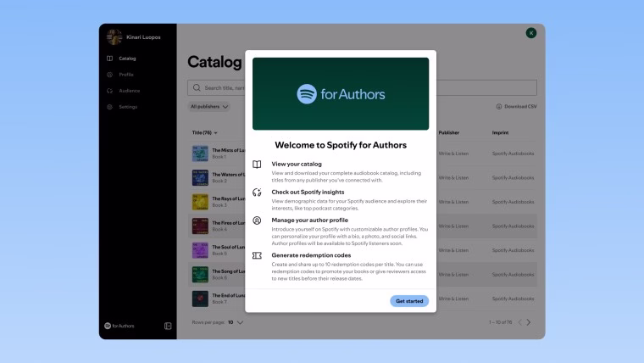Click the green K account avatar
The height and width of the screenshot is (363, 644).
531,33
